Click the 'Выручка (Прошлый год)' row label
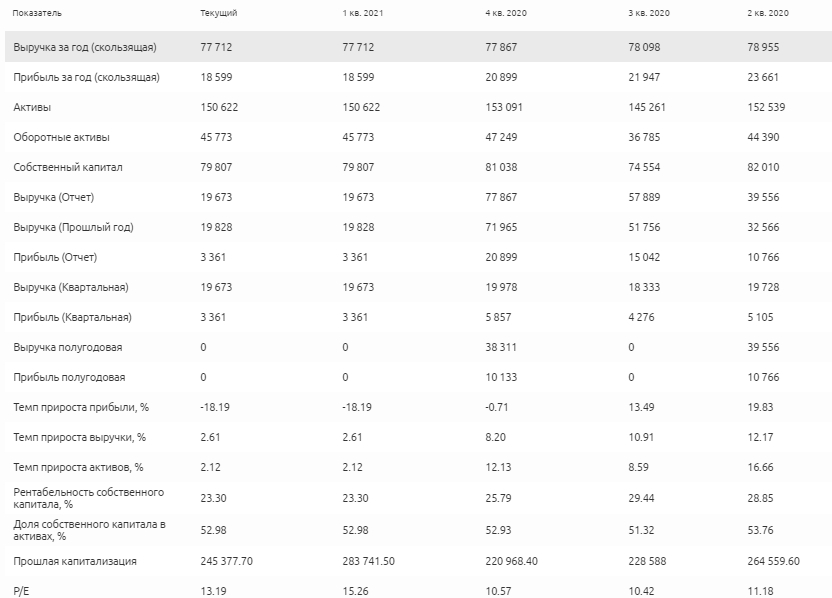 [73, 227]
